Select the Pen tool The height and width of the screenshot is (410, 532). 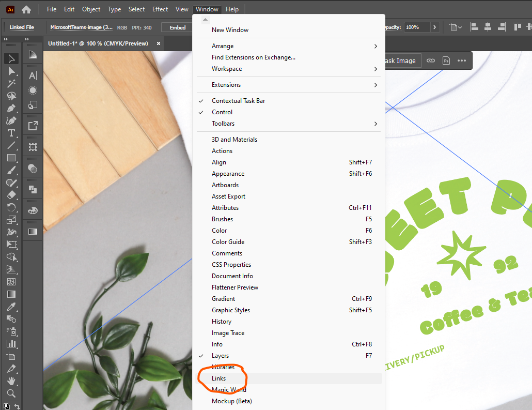tap(11, 109)
